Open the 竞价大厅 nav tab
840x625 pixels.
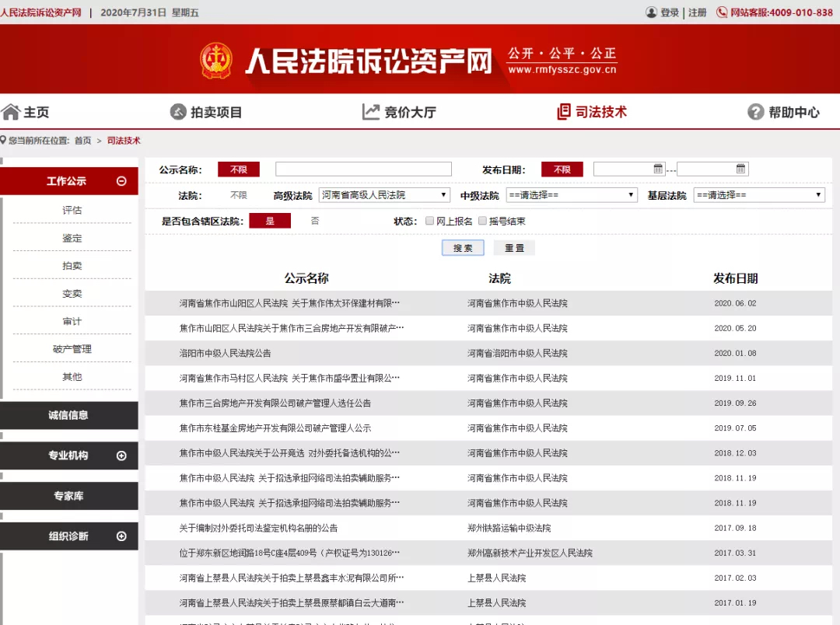click(x=399, y=112)
